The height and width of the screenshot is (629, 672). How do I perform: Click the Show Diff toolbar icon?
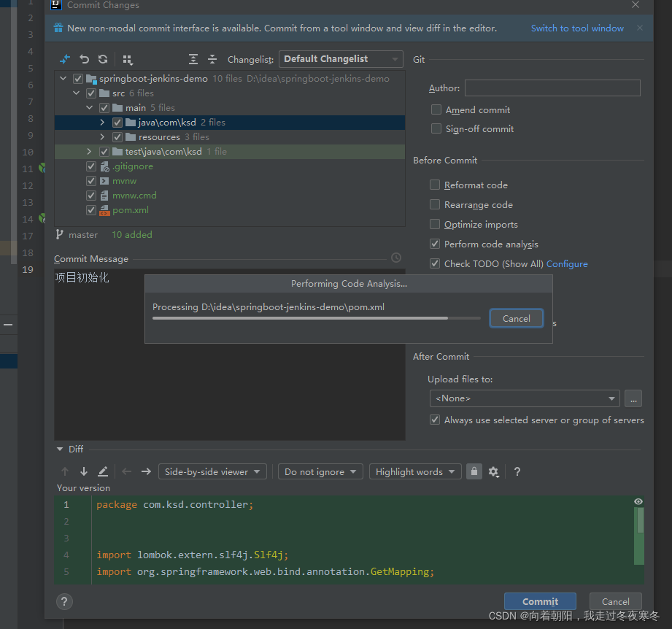65,59
